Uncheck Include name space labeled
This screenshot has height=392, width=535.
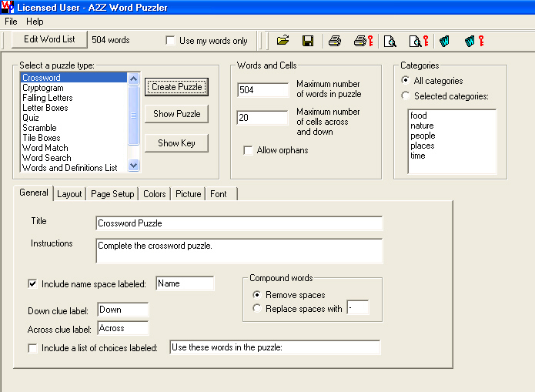click(x=32, y=283)
